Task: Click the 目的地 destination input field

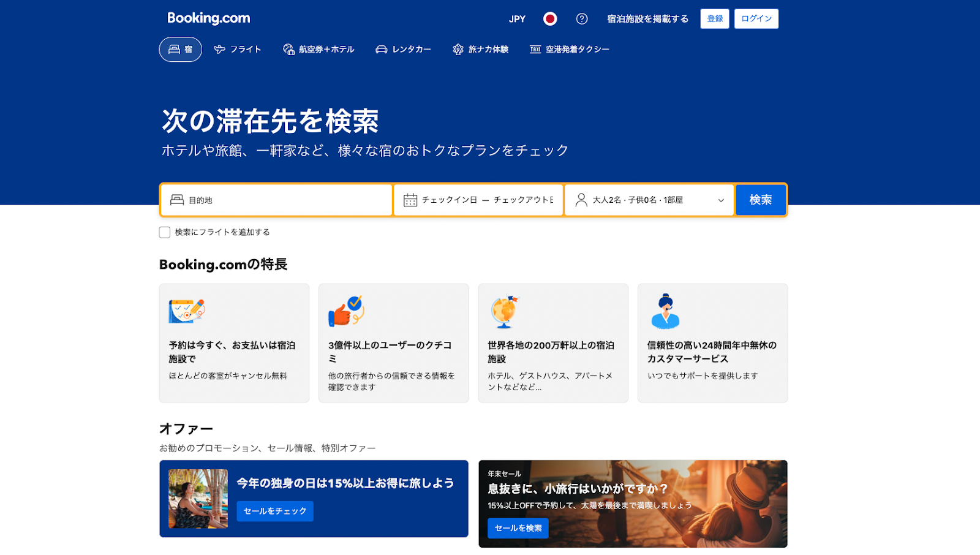Action: click(282, 200)
